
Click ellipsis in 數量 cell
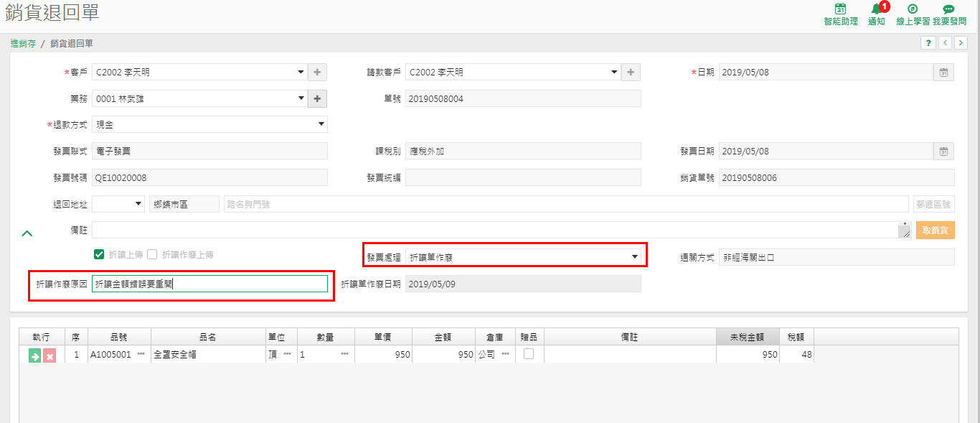pos(344,354)
